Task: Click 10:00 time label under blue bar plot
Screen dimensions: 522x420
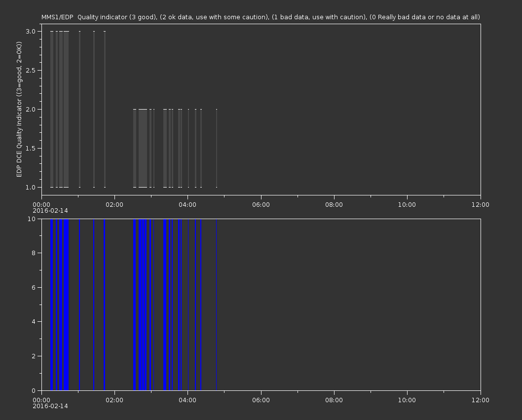Action: [407, 400]
